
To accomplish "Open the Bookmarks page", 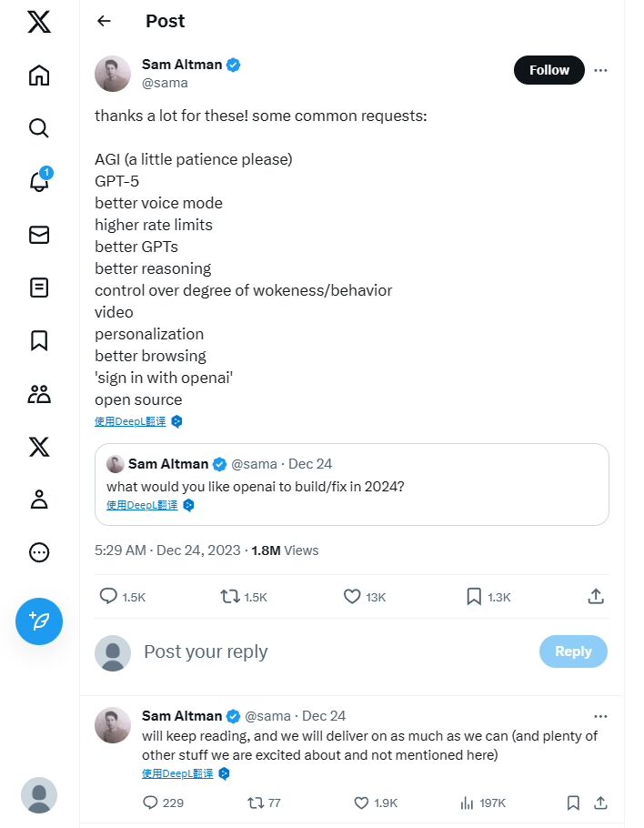I will click(38, 340).
